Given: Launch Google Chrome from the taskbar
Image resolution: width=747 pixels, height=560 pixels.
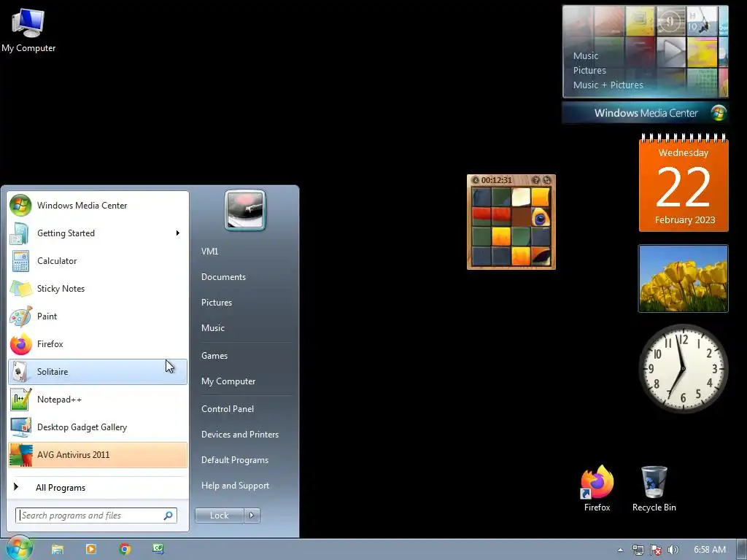Looking at the screenshot, I should 125,549.
